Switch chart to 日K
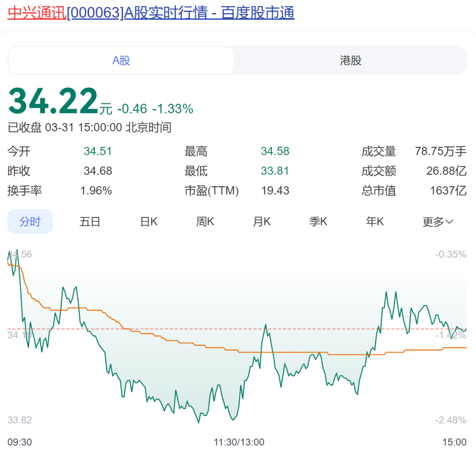The image size is (476, 450). click(149, 221)
